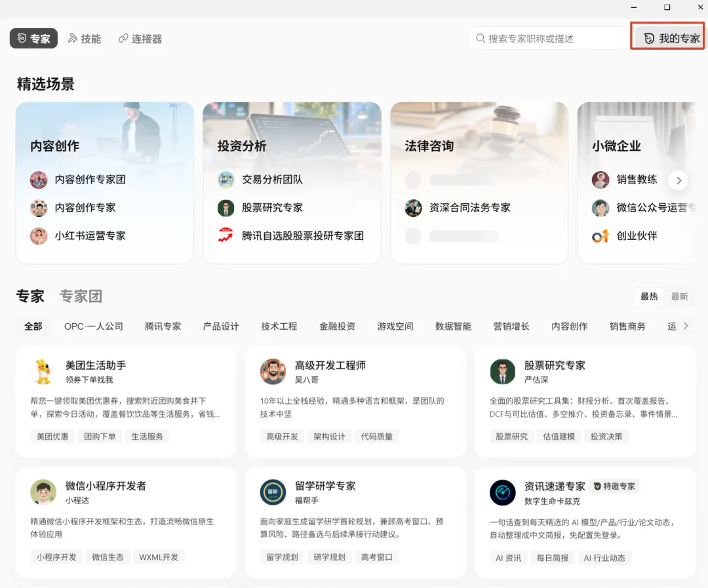Filter by 销售商务 category
Image resolution: width=708 pixels, height=588 pixels.
pos(627,326)
